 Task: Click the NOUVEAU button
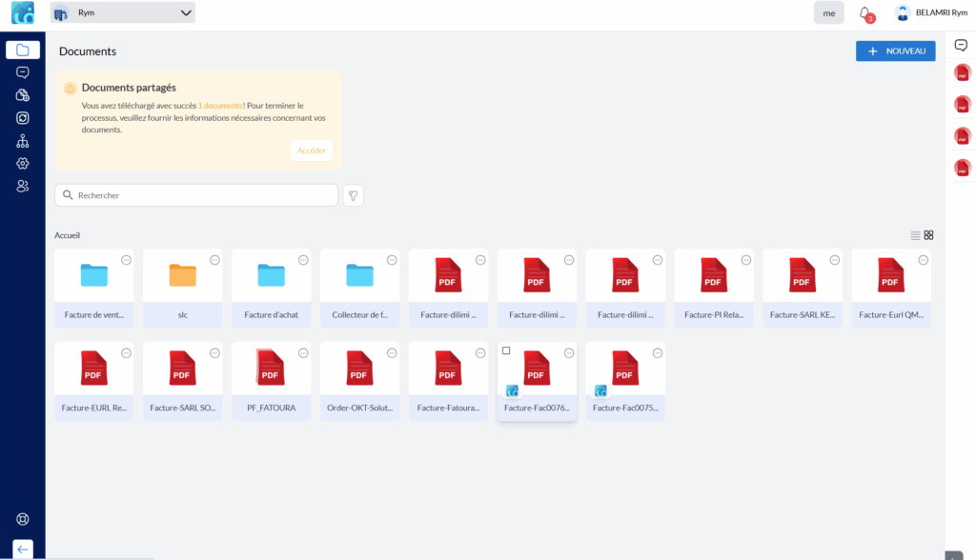[x=895, y=51]
